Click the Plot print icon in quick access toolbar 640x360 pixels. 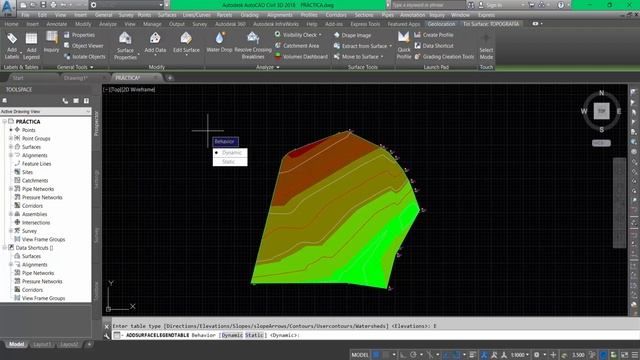(x=53, y=5)
